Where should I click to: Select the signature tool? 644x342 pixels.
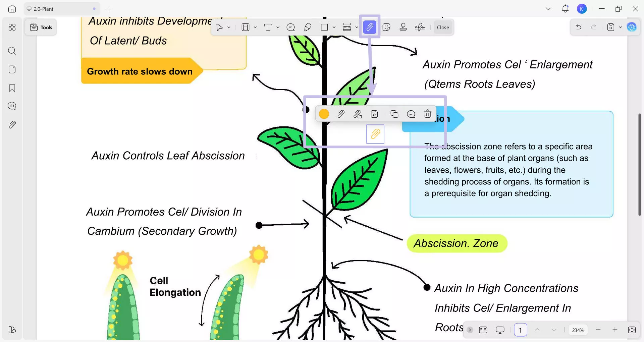point(420,27)
